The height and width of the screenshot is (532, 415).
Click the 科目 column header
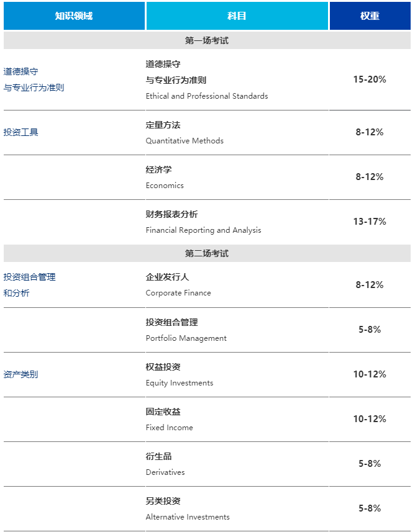tap(237, 16)
